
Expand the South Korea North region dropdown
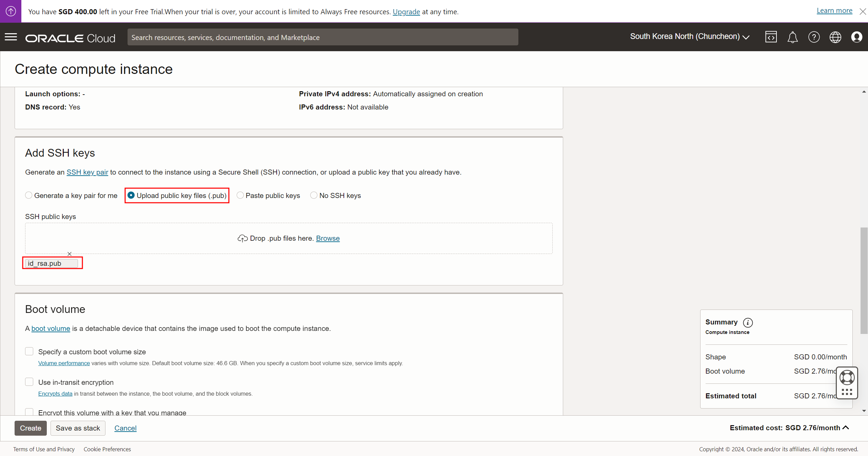[x=690, y=37]
